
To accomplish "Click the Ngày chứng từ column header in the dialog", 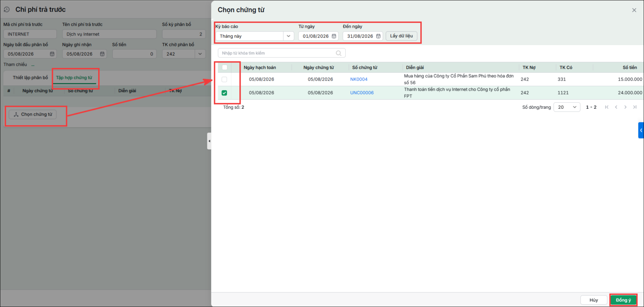I will click(319, 68).
